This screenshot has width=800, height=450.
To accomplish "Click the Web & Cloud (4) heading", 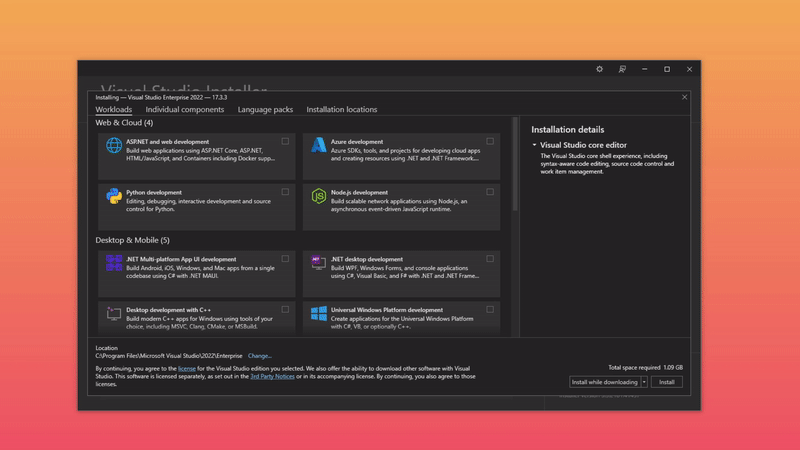I will tap(124, 122).
